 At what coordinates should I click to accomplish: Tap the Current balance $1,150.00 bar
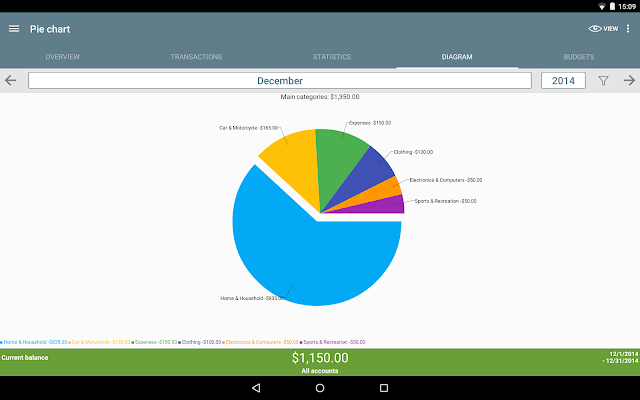pyautogui.click(x=320, y=362)
